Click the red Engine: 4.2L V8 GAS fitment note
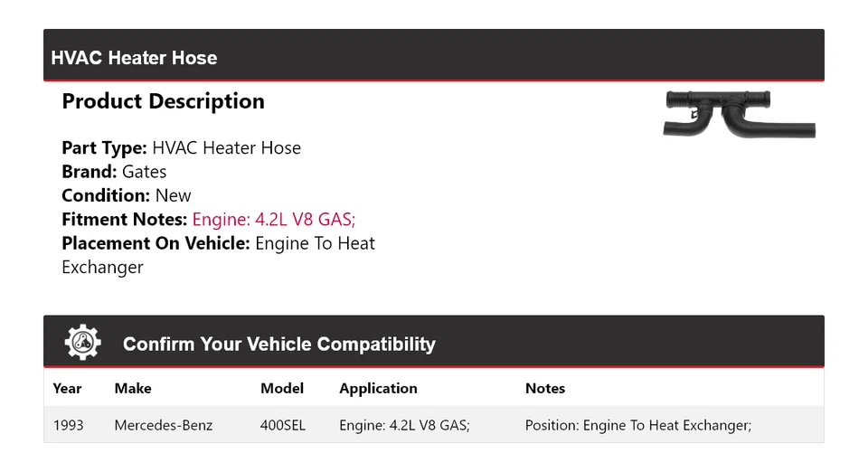Viewport: 868px width, 472px height. (279, 219)
